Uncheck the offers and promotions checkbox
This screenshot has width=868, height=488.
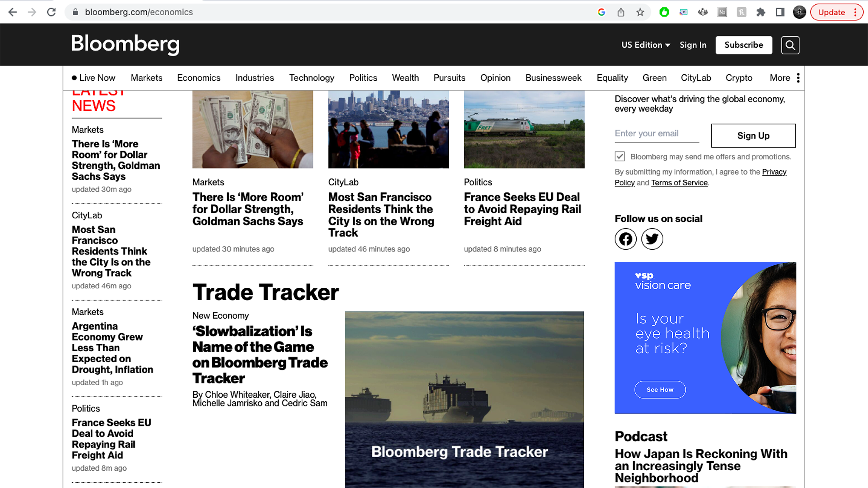[620, 157]
